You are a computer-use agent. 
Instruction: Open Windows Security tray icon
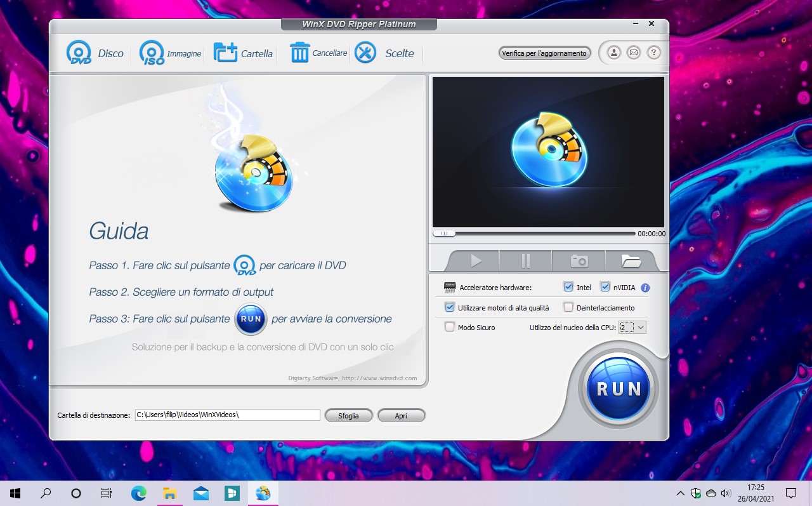tap(696, 493)
